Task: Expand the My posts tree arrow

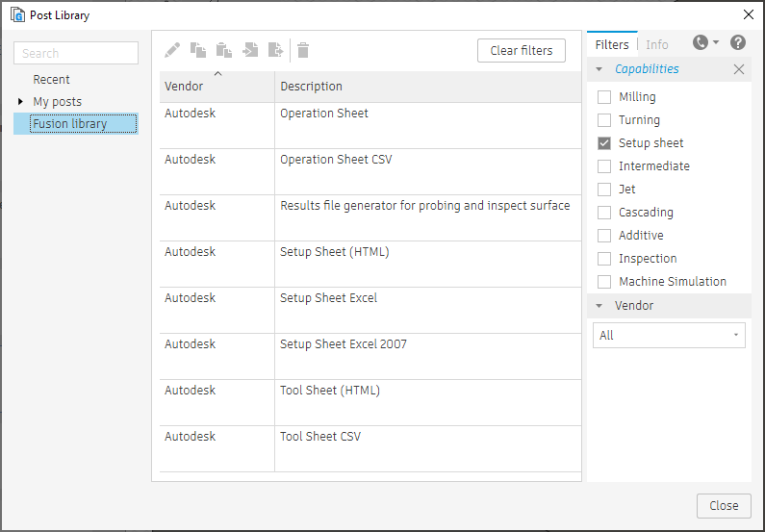Action: 20,101
